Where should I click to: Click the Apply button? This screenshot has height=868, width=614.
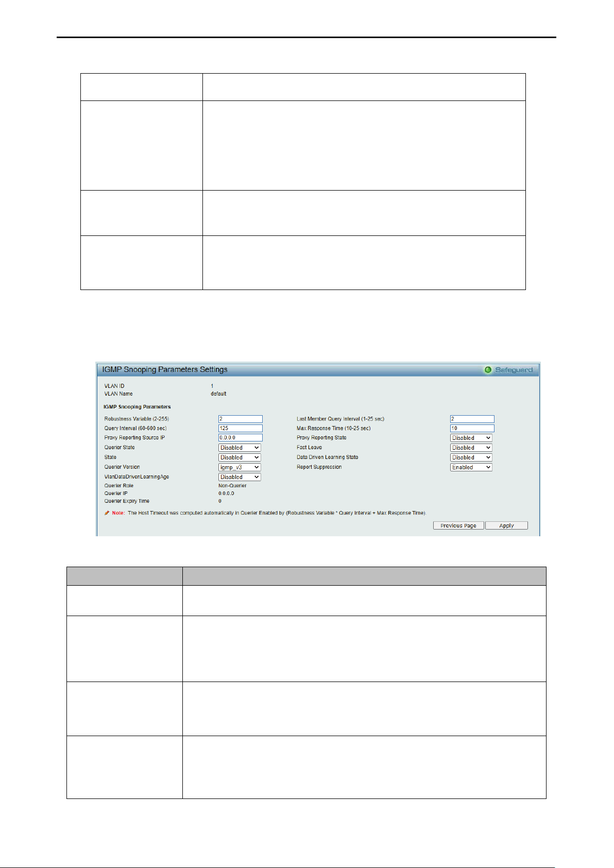[x=506, y=525]
